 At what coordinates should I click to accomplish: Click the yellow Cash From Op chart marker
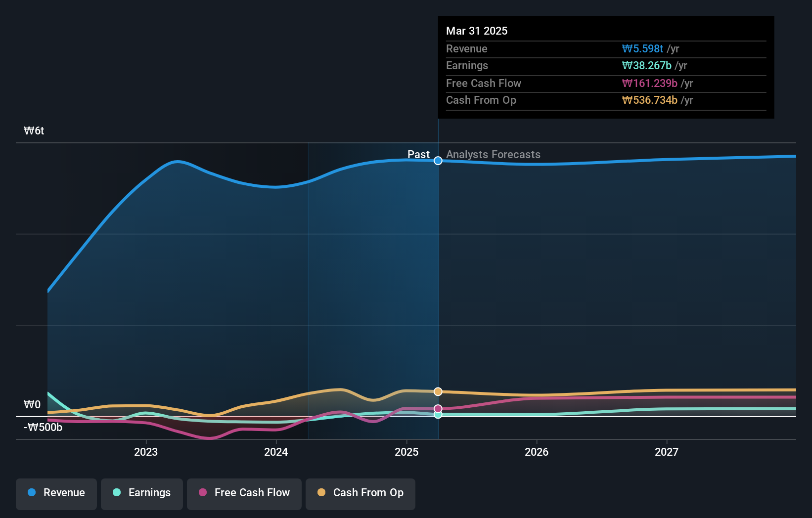[x=438, y=391]
